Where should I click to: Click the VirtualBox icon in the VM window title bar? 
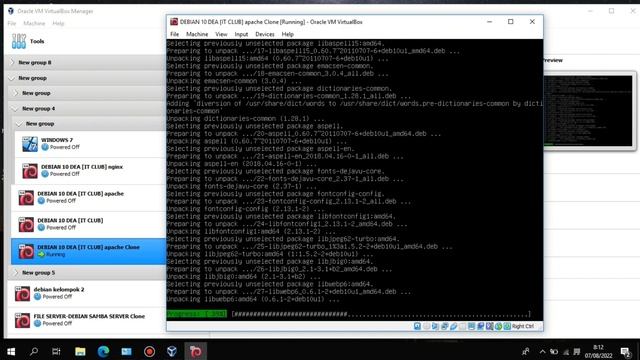(x=174, y=22)
